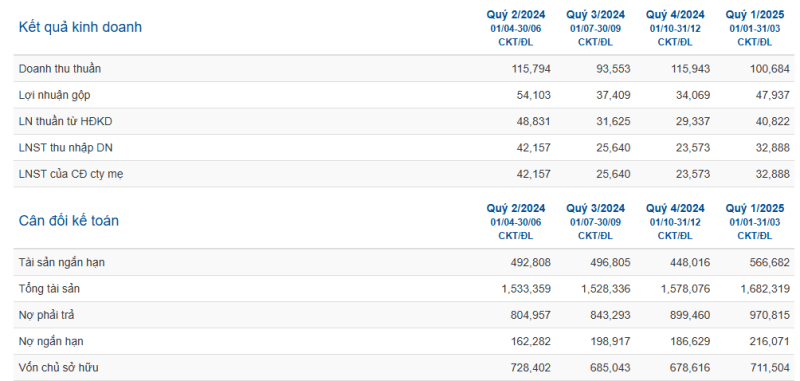
Task: Click the Vốn chủ sở hữu row label
Action: tap(59, 368)
